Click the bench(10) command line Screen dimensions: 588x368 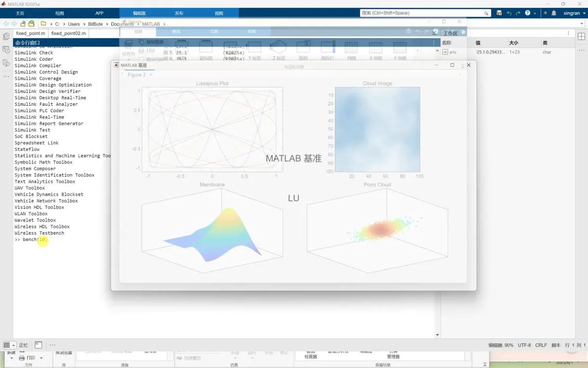click(x=31, y=240)
